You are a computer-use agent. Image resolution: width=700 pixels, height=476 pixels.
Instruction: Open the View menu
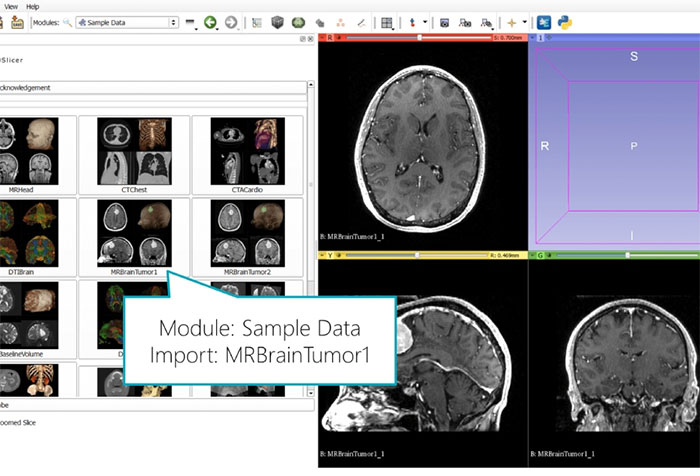[10, 5]
